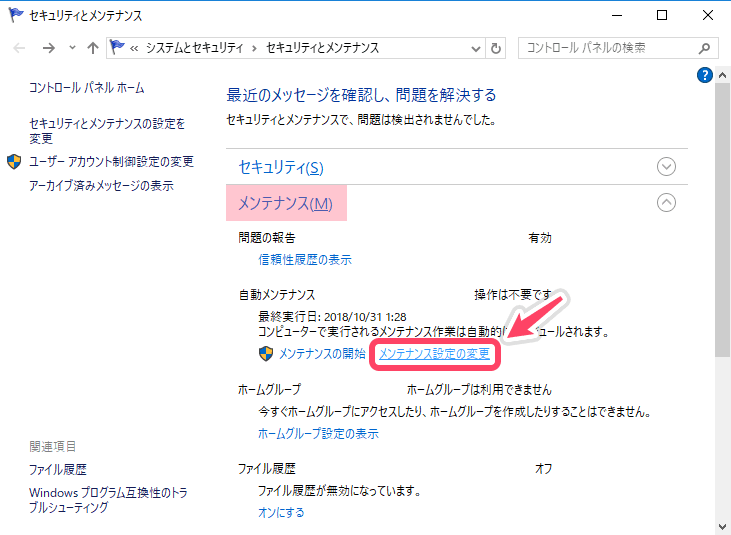The width and height of the screenshot is (731, 535).
Task: Open コントロール パネル ホーム link
Action: point(87,88)
